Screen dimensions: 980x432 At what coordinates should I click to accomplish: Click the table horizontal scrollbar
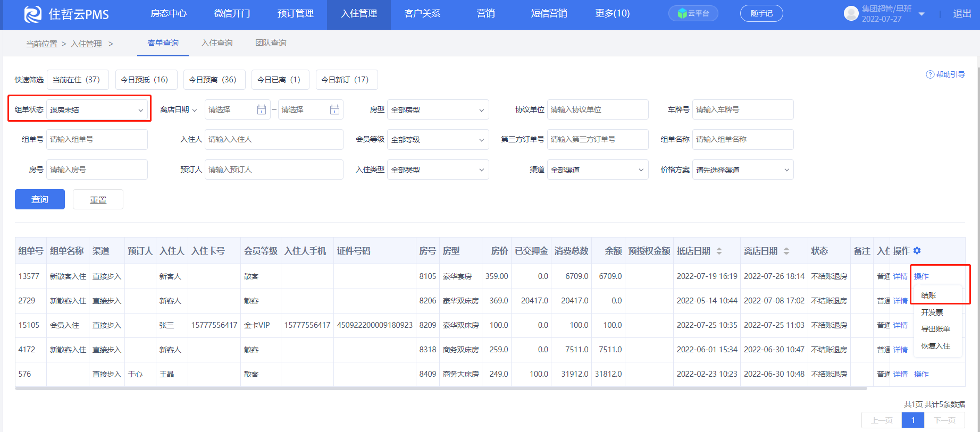[x=441, y=388]
